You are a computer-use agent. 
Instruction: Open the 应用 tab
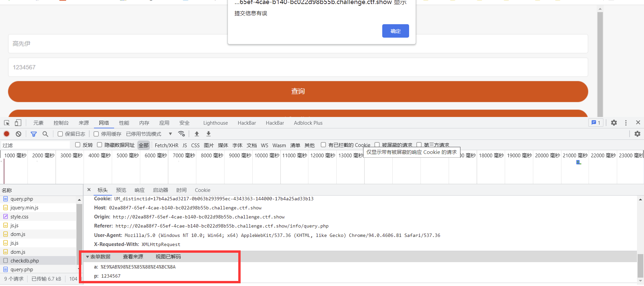164,123
